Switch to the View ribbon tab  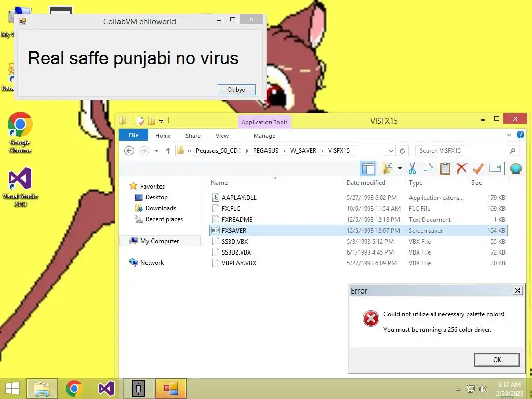222,136
